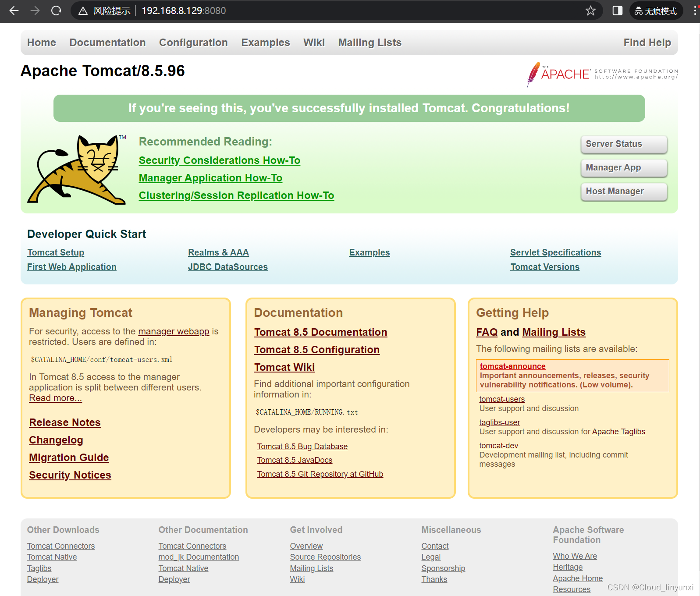Screen dimensions: 700x596
Task: Open Examples link in Developer Quick Start
Action: (x=370, y=252)
